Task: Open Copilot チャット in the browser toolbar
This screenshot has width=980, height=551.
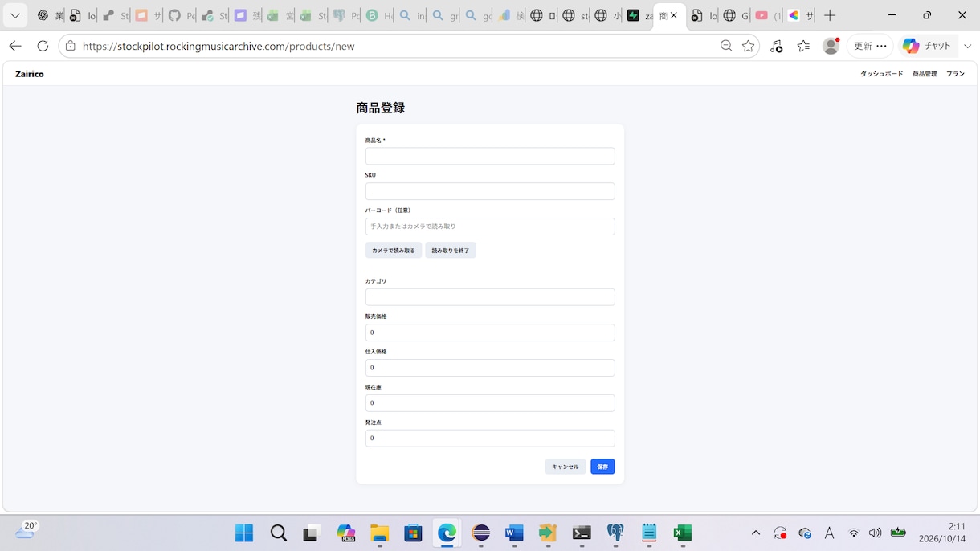Action: (x=927, y=46)
